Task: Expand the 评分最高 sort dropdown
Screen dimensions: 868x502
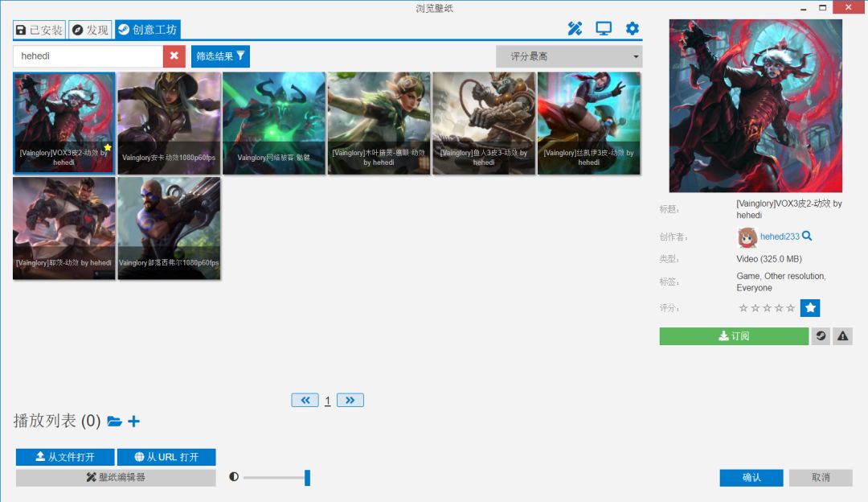Action: (x=569, y=56)
